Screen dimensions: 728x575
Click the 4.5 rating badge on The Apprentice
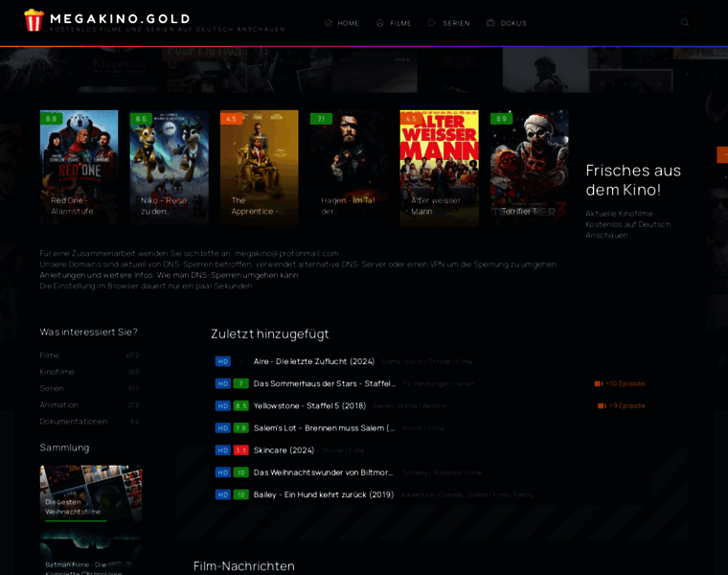[231, 119]
